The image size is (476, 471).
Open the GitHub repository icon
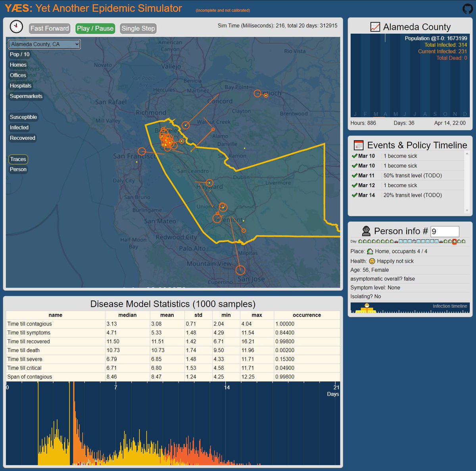click(468, 9)
